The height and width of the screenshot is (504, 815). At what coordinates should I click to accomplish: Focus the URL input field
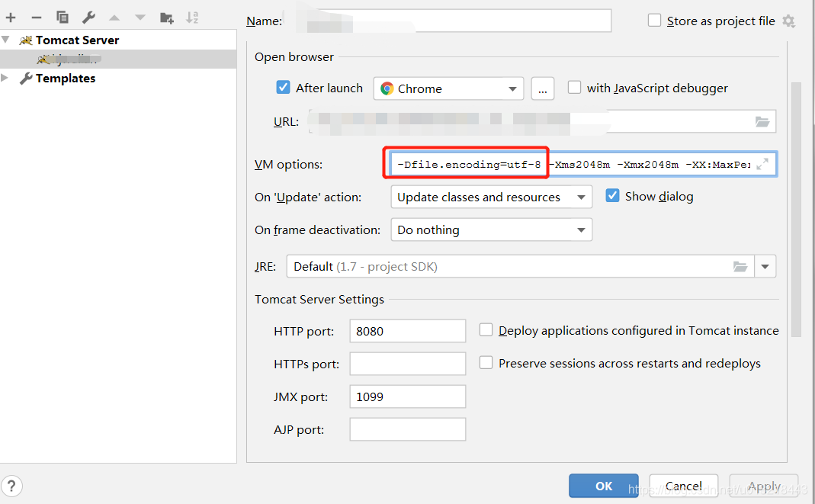[x=543, y=122]
